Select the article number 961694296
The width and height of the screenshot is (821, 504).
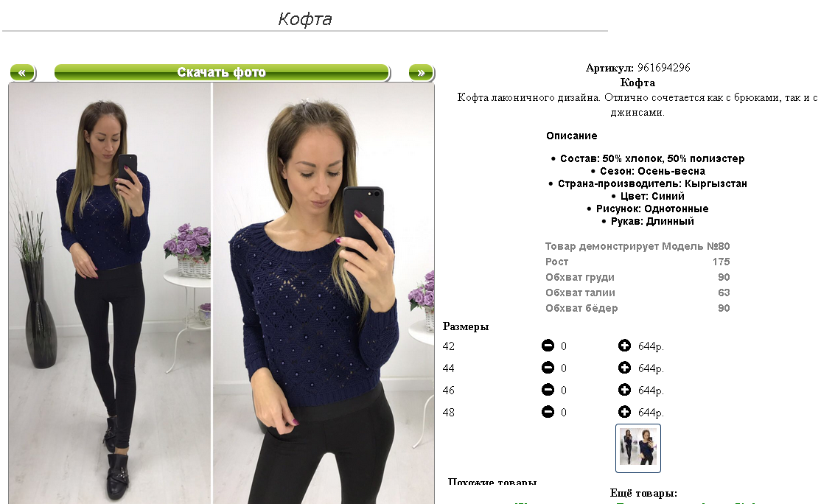[663, 68]
